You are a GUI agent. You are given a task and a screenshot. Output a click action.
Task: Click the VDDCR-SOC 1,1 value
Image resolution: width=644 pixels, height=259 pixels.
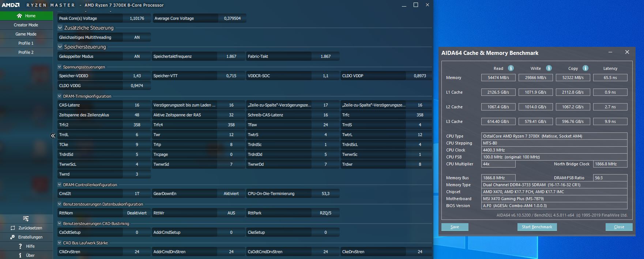[x=325, y=76]
